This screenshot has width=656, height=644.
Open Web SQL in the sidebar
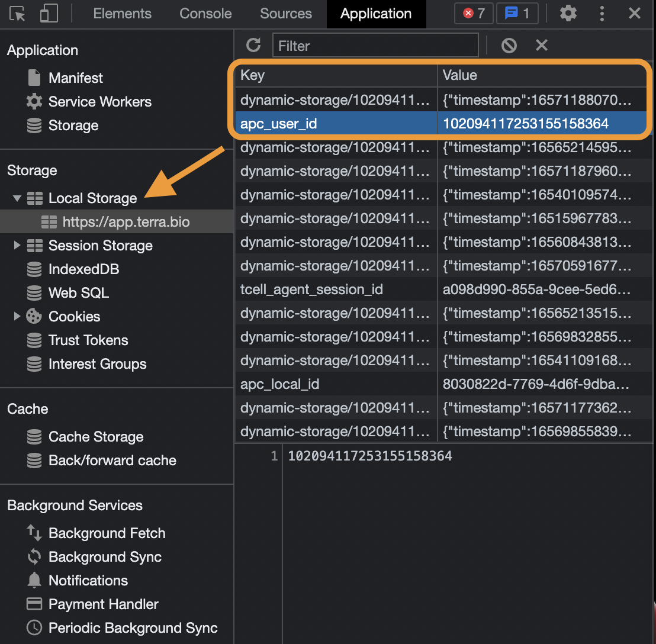pos(78,293)
